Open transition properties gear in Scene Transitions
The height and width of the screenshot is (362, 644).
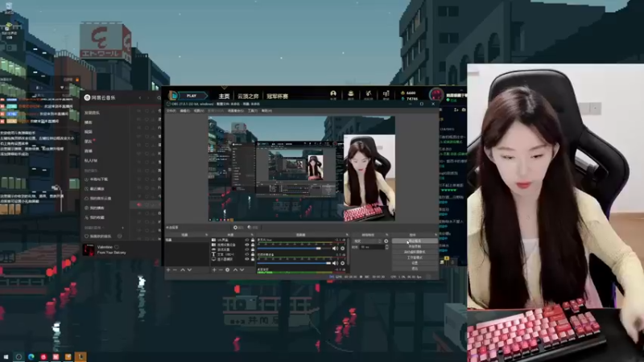point(386,241)
